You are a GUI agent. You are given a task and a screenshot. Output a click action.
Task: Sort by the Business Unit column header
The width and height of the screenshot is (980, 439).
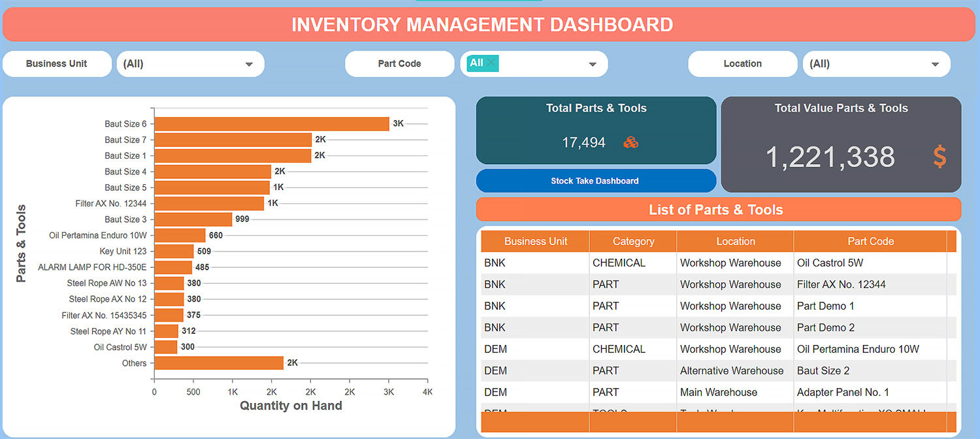[535, 241]
